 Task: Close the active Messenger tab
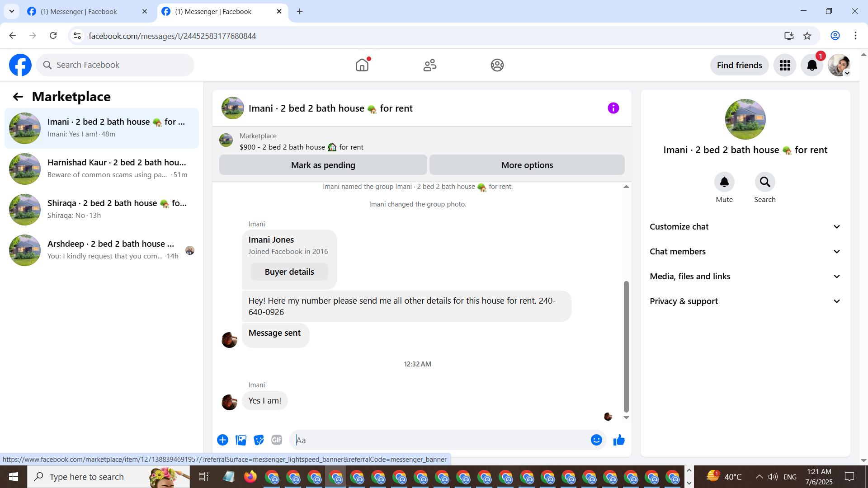(279, 12)
